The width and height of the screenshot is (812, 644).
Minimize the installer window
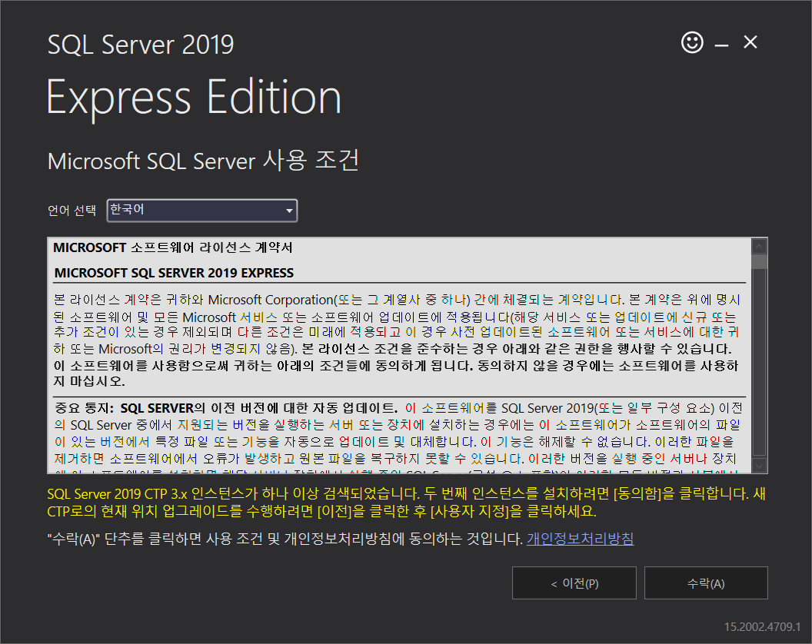coord(721,45)
